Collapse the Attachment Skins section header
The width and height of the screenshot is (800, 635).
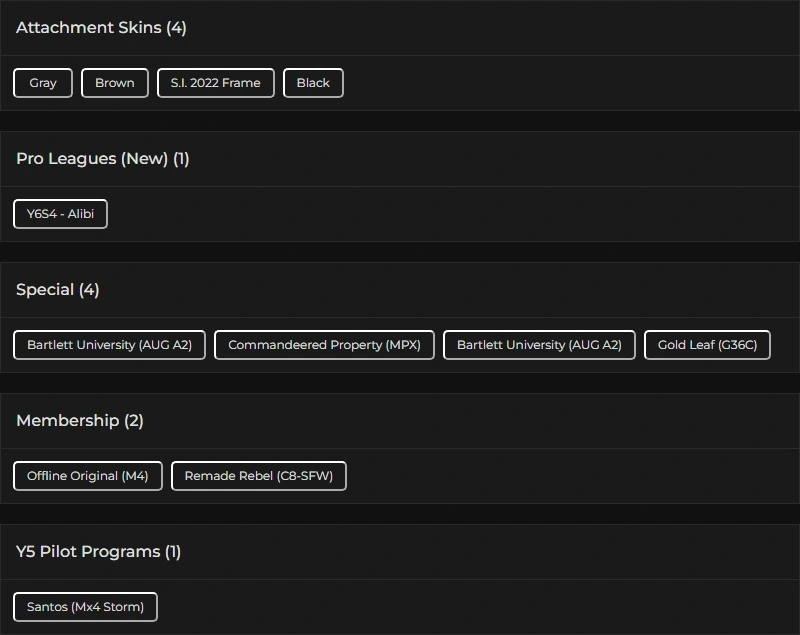coord(88,28)
